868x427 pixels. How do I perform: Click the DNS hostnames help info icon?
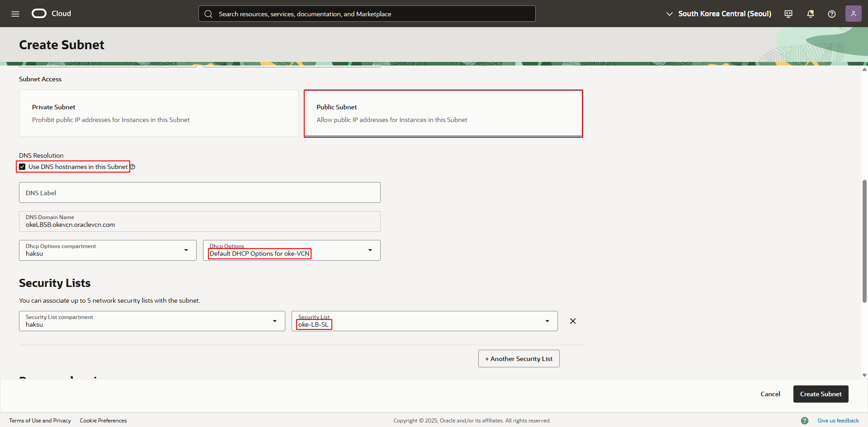pyautogui.click(x=133, y=167)
